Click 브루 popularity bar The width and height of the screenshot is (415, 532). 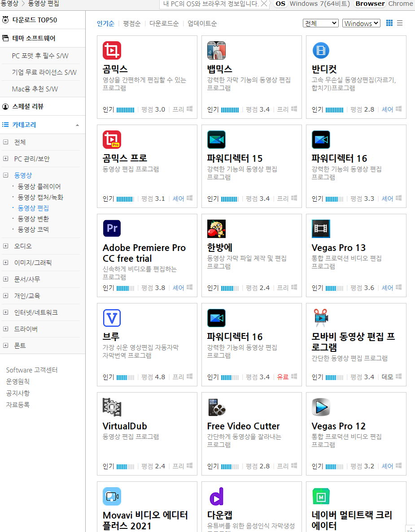(x=125, y=377)
